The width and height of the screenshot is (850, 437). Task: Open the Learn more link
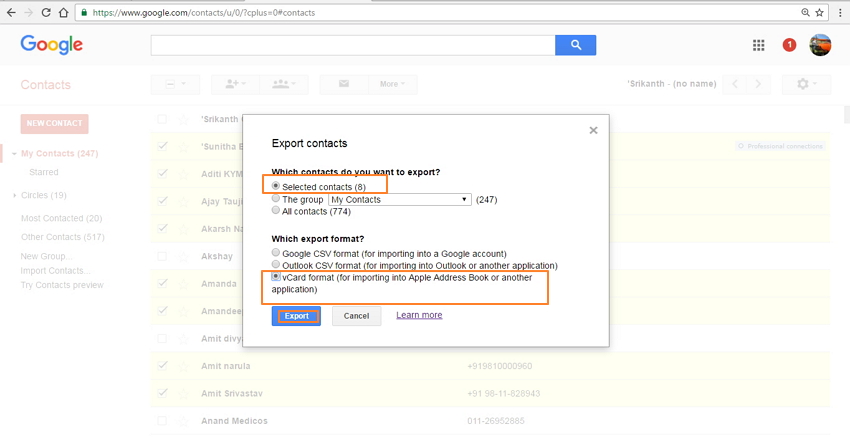(419, 315)
